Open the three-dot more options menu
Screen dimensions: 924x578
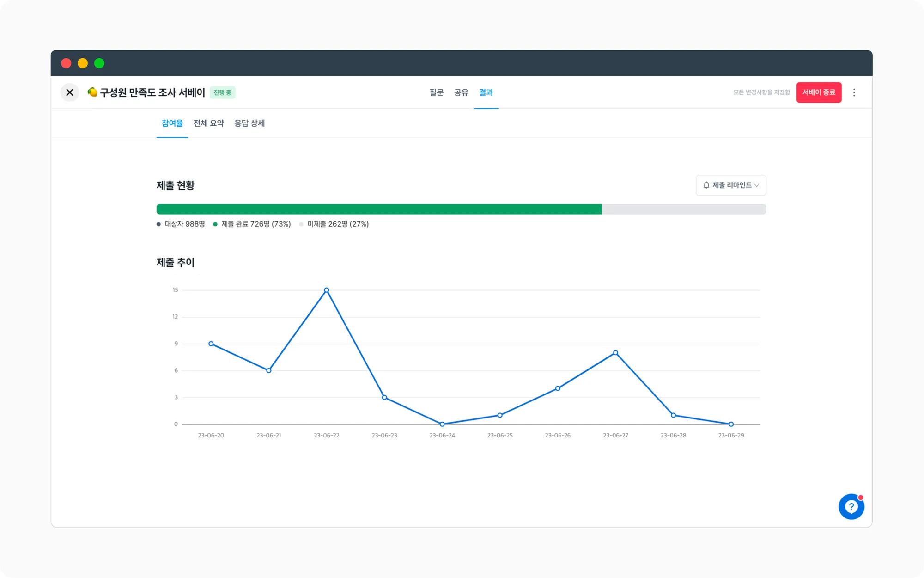pyautogui.click(x=854, y=92)
